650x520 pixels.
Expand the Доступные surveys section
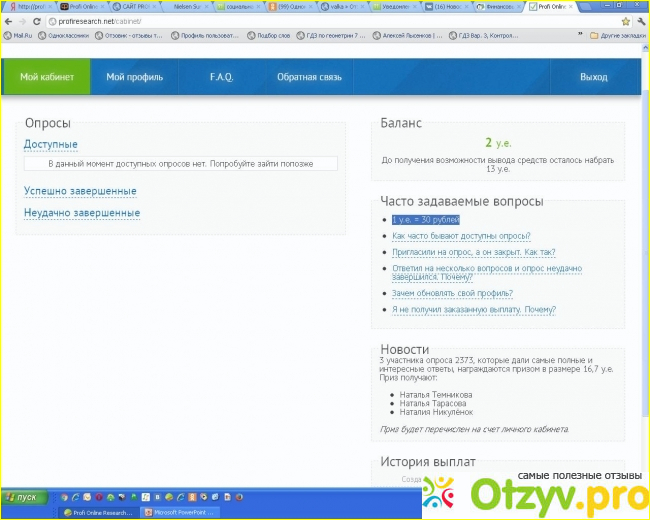50,145
